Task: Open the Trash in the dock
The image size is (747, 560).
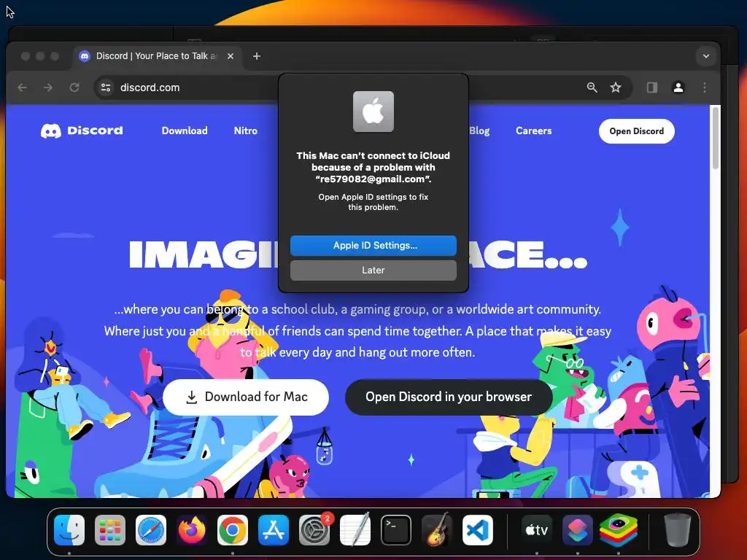Action: (x=678, y=530)
